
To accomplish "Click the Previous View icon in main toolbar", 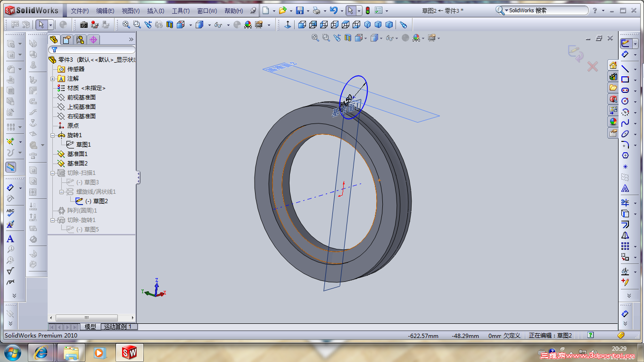I will point(148,25).
